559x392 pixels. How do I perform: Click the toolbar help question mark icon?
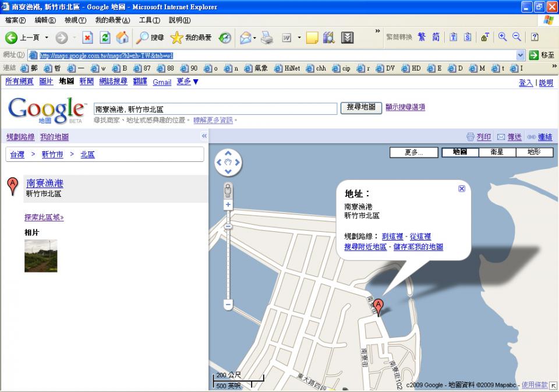coord(535,37)
